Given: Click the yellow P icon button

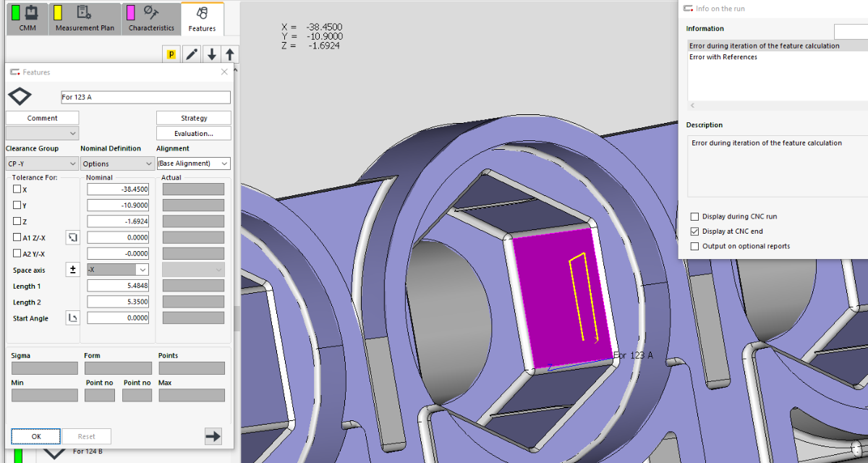Looking at the screenshot, I should point(171,54).
